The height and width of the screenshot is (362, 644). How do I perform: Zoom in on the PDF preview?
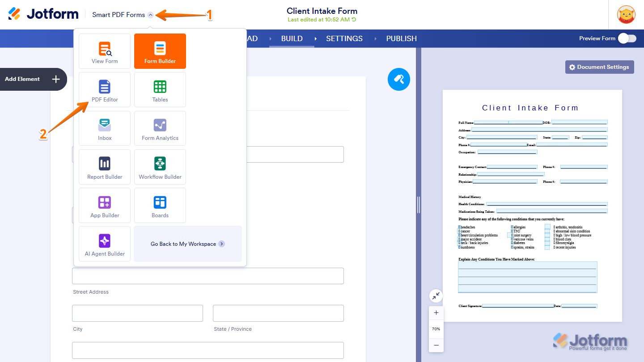click(436, 313)
